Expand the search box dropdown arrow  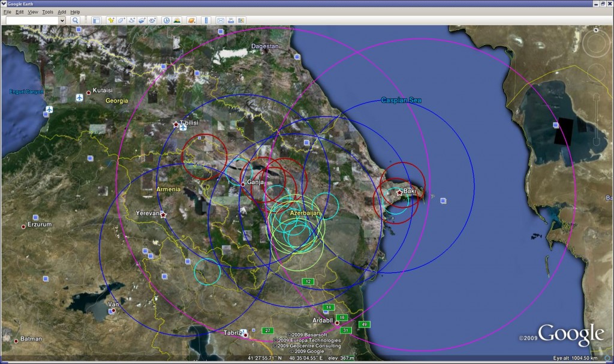62,20
